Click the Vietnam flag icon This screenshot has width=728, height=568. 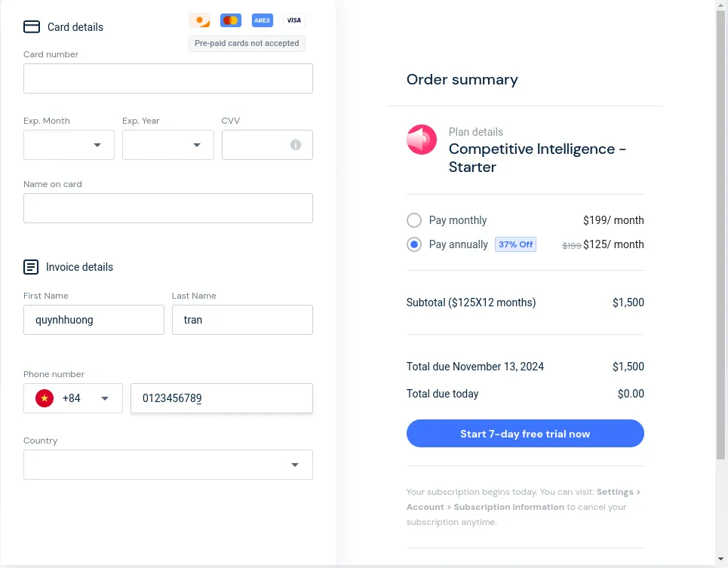(x=45, y=398)
